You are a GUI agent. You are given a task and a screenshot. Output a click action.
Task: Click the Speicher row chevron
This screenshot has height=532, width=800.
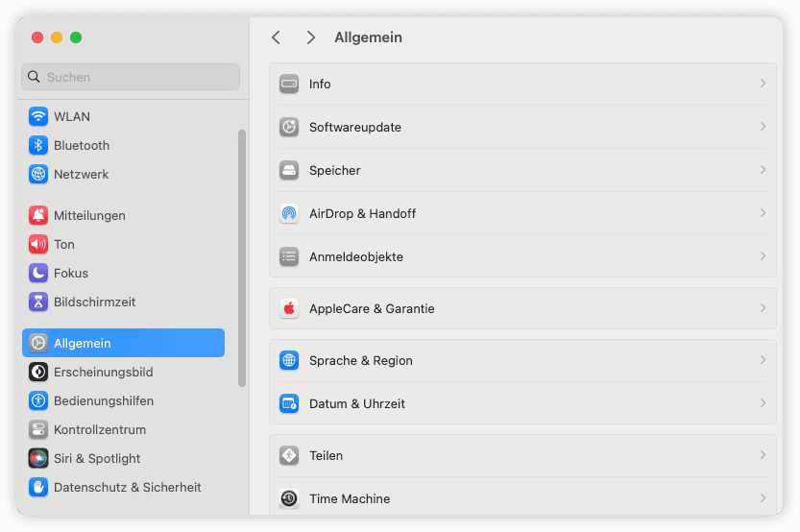tap(763, 170)
